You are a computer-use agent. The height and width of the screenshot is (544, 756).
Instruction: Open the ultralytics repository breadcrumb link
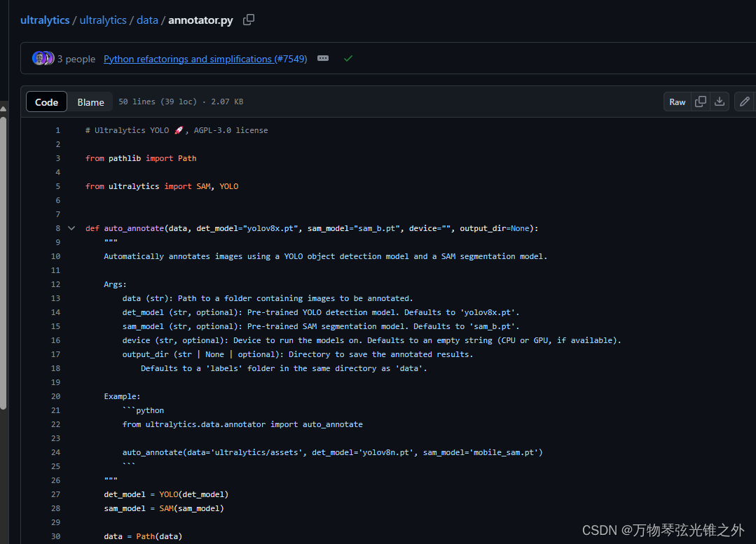(x=45, y=20)
